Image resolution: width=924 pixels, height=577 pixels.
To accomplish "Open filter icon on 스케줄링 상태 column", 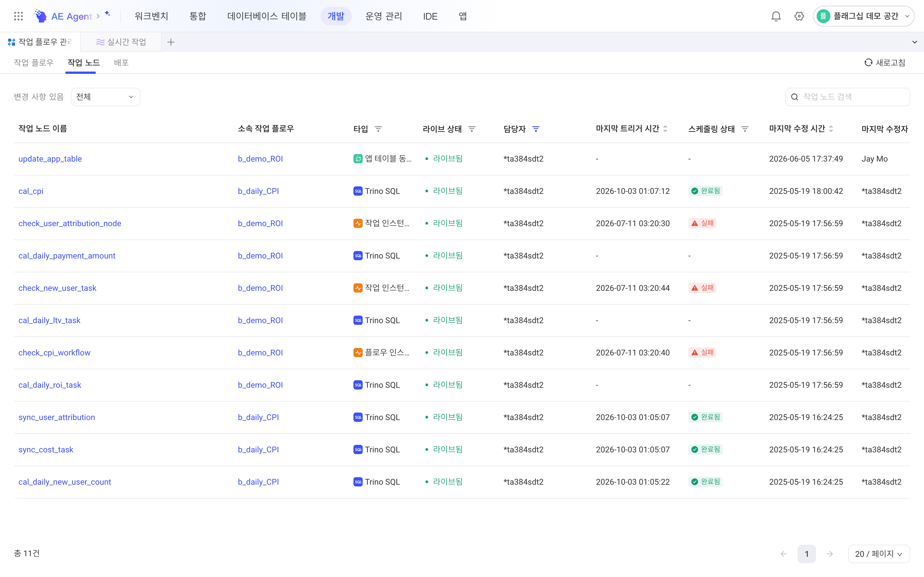I will (x=745, y=129).
